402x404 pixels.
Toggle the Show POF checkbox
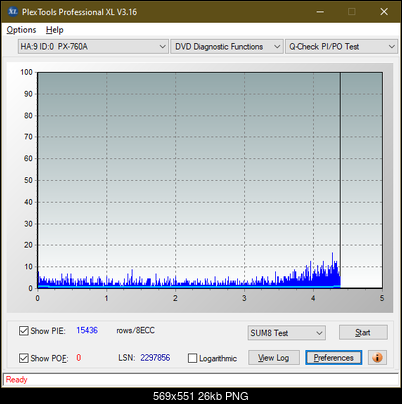coord(24,358)
